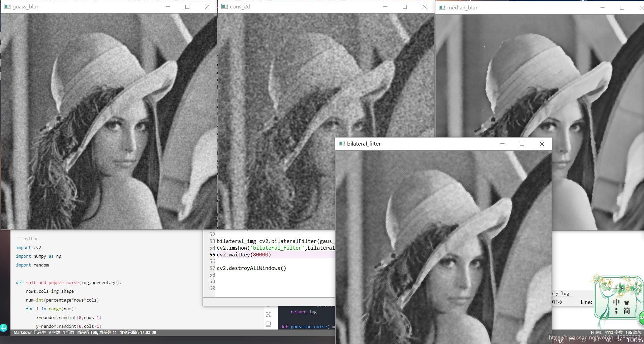This screenshot has height=344, width=644.
Task: Click the 'Line:' status field
Action: (x=586, y=302)
